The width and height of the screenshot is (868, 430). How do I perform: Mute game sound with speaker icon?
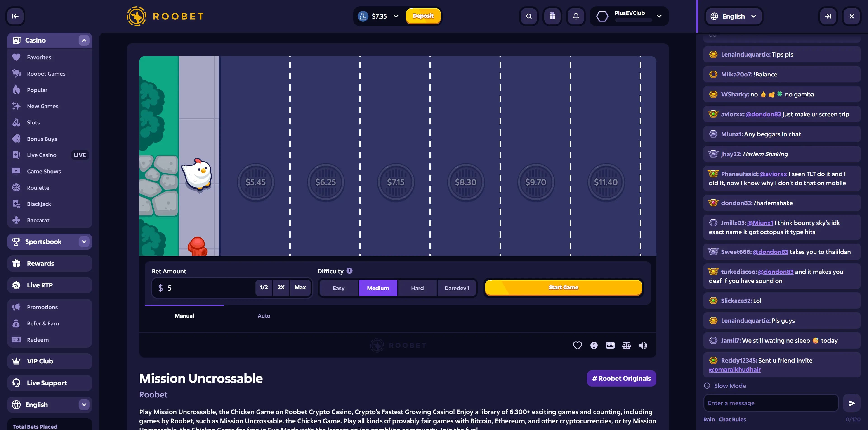tap(643, 345)
